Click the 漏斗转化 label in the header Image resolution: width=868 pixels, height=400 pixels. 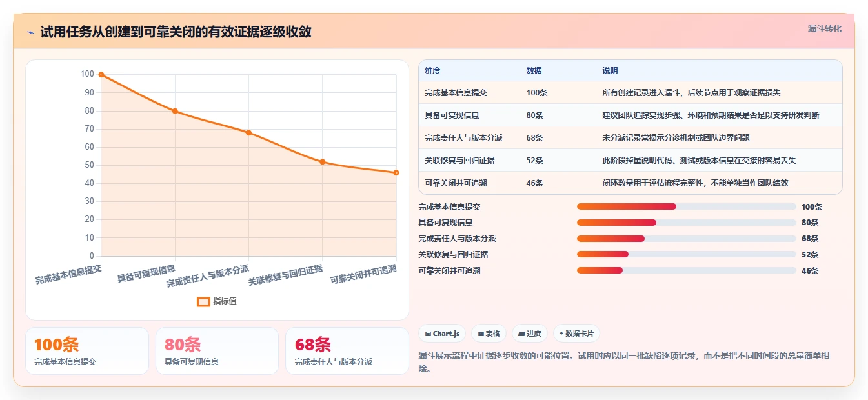tap(824, 28)
